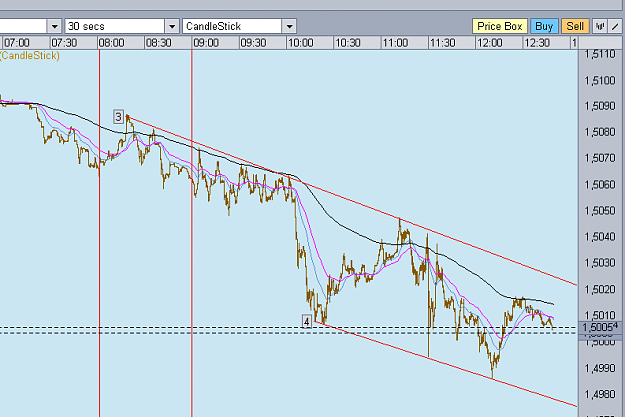The image size is (625, 417).
Task: Click the 1,5030 price axis label
Action: point(600,263)
